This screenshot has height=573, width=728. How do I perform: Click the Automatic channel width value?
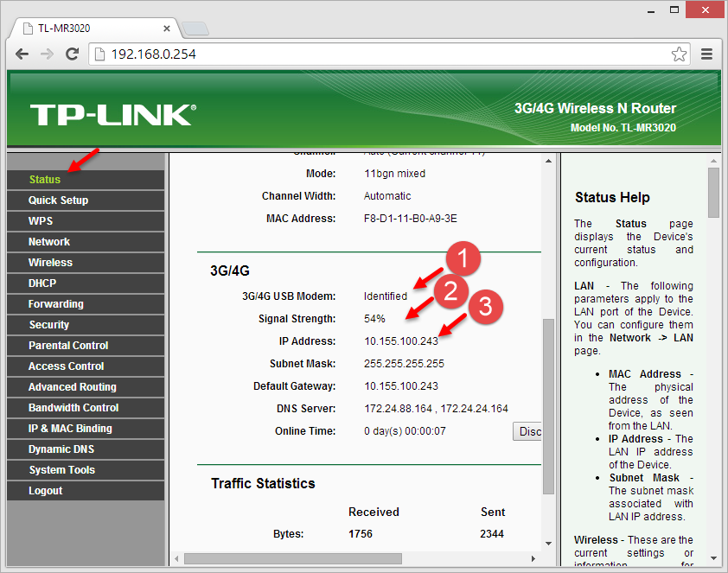[x=387, y=196]
